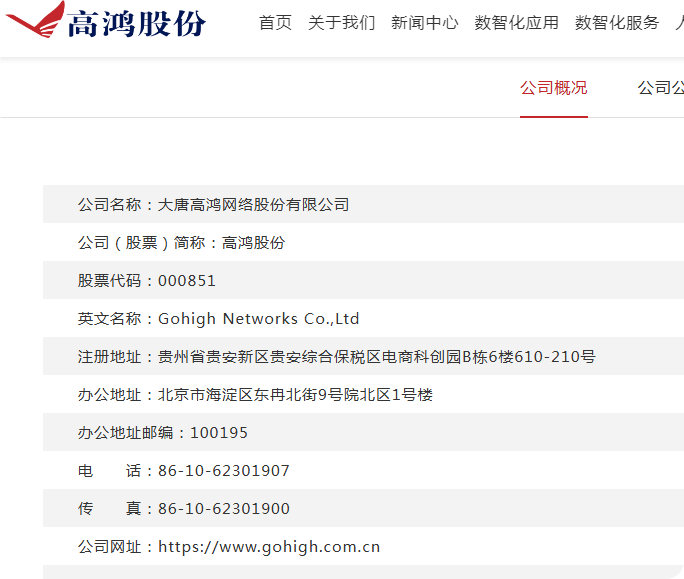Screen dimensions: 684x579
Task: Click the 注册地址 row with 贵州省贵安新区
Action: 363,356
